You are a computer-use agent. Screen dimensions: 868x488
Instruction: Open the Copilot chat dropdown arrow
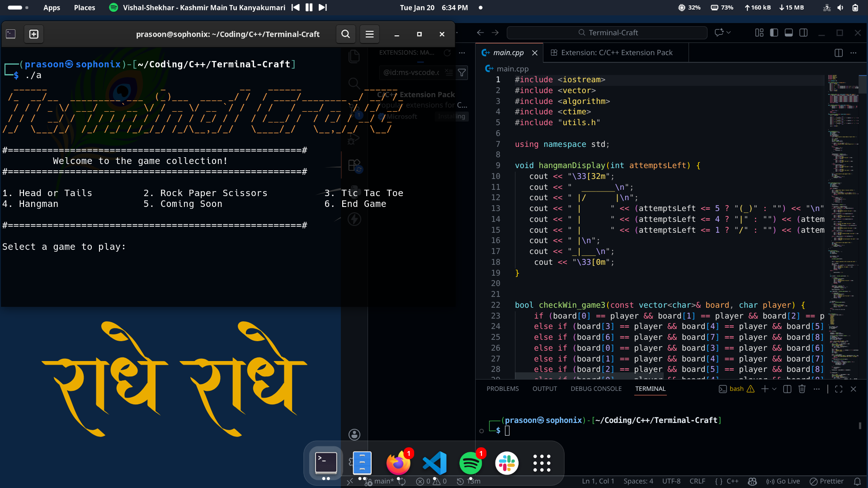729,33
